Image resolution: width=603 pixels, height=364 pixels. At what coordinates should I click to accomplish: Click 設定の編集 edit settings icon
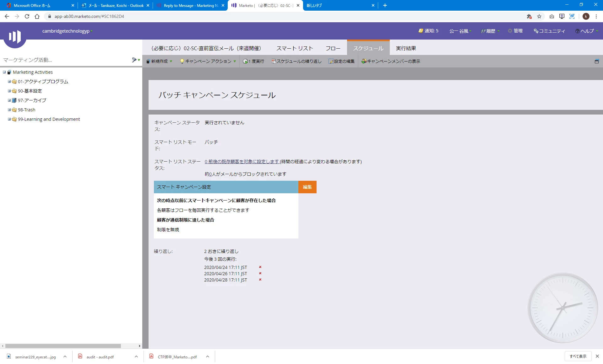331,62
